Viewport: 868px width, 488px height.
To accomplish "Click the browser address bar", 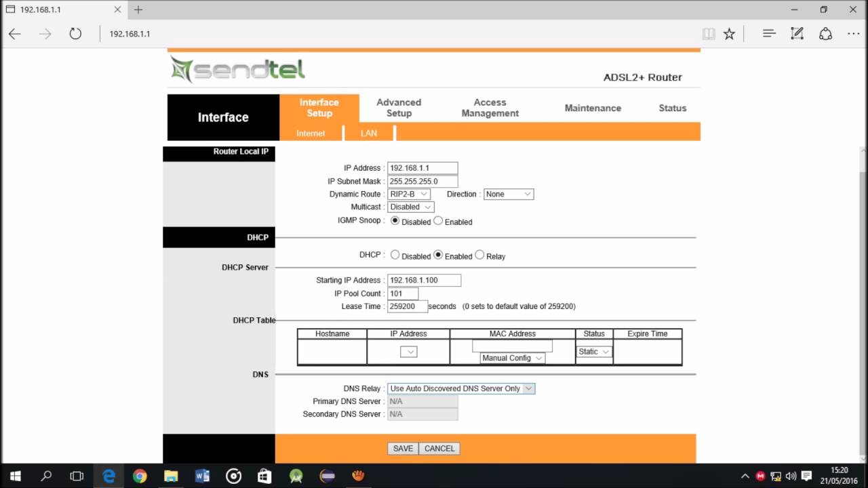I will pos(400,34).
